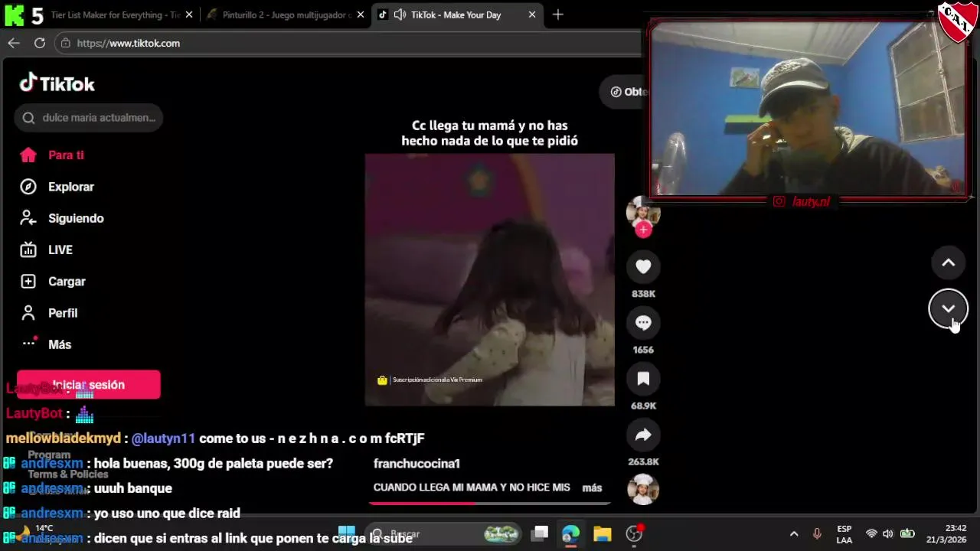Seek using the video progress bar
This screenshot has height=551, width=980.
[490, 504]
